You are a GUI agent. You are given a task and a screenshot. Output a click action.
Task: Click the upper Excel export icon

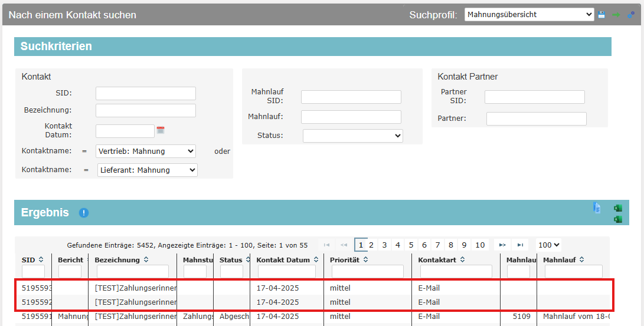[x=617, y=208]
